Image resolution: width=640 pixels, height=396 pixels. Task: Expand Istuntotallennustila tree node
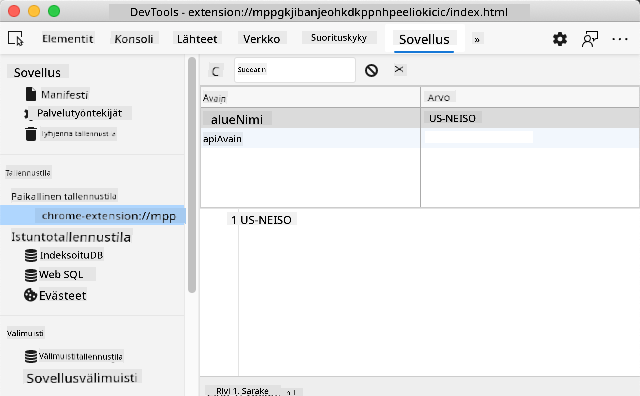pos(71,237)
